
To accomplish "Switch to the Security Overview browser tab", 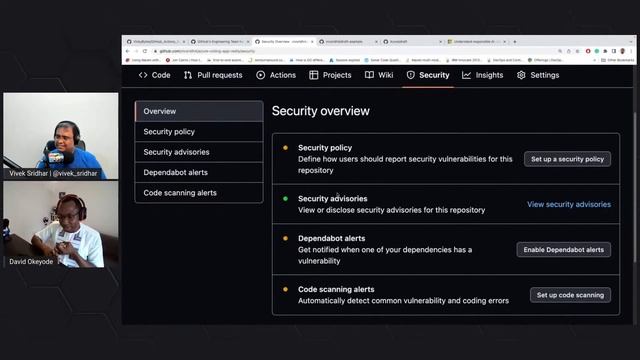I will point(284,42).
